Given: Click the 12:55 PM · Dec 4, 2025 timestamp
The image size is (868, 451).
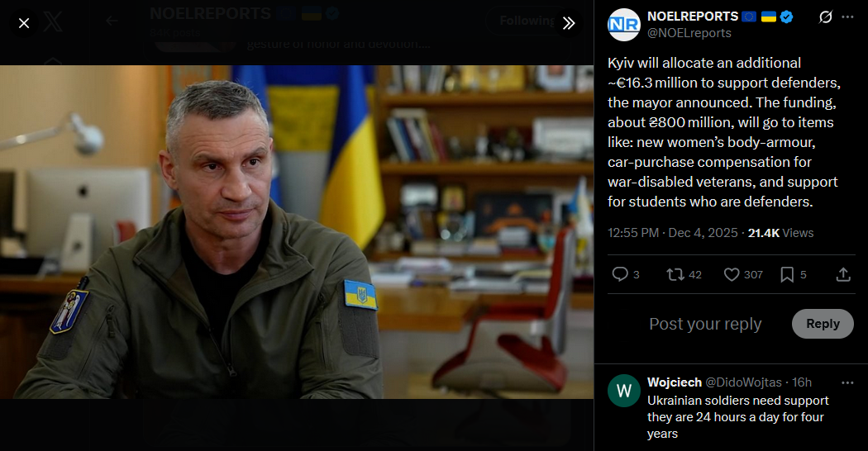Looking at the screenshot, I should (673, 233).
